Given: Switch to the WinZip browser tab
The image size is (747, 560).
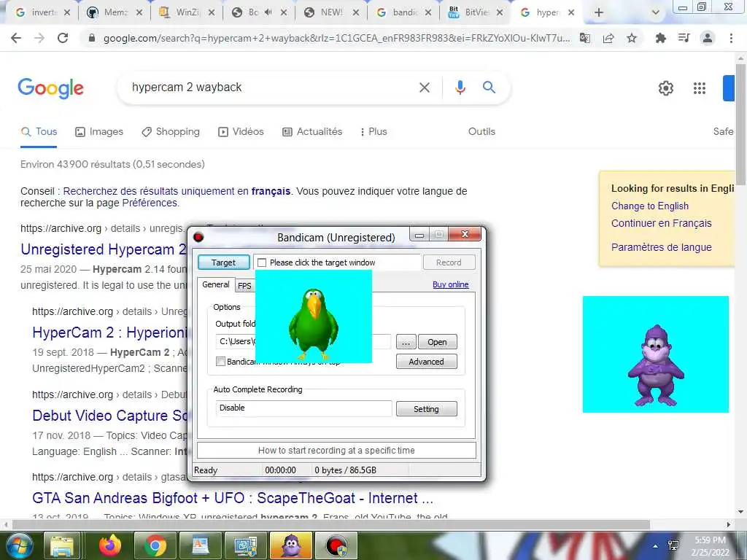Looking at the screenshot, I should [x=187, y=12].
